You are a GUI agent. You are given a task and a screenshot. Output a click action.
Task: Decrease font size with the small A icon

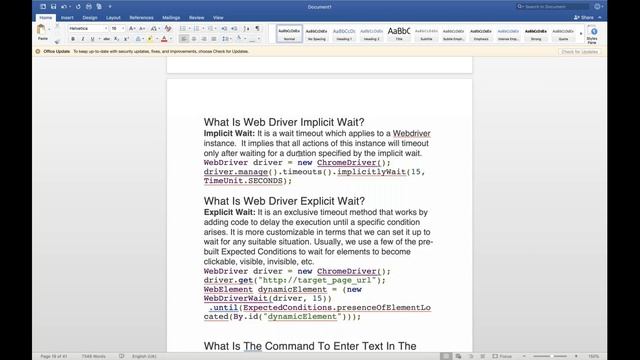[x=142, y=28]
